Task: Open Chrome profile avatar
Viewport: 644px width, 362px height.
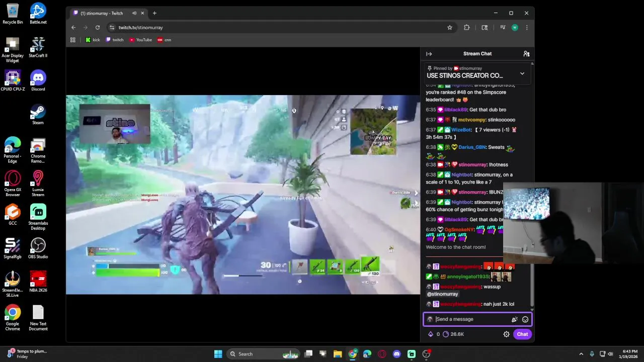Action: [515, 28]
